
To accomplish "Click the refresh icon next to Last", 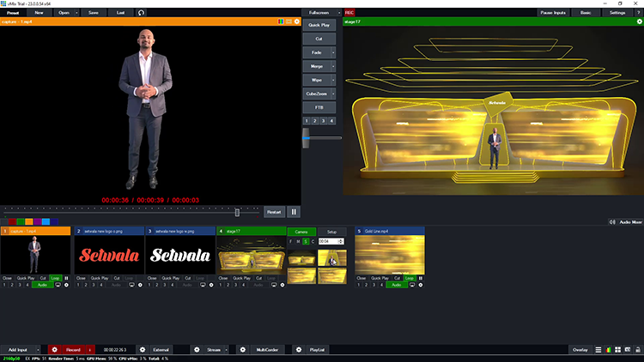I will 141,13.
